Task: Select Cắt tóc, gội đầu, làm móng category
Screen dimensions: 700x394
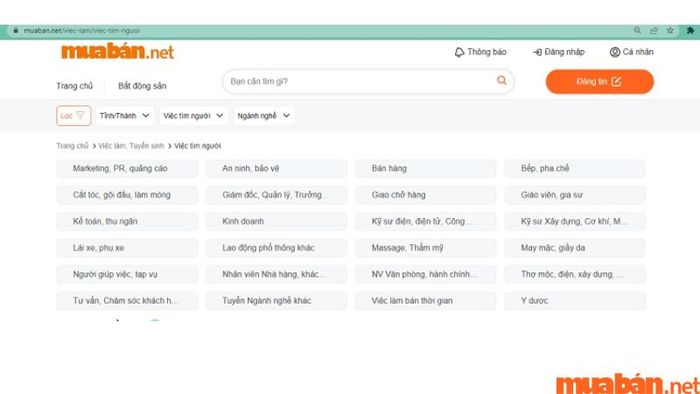Action: point(127,195)
